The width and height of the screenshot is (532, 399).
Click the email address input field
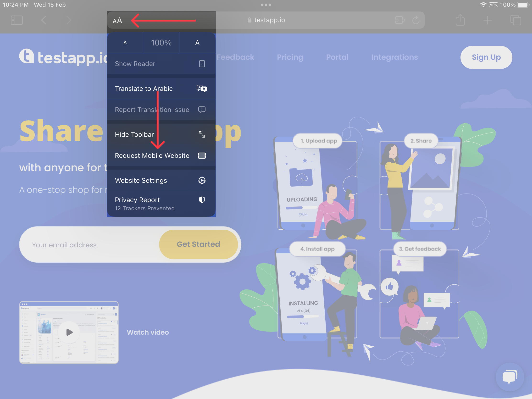point(88,244)
